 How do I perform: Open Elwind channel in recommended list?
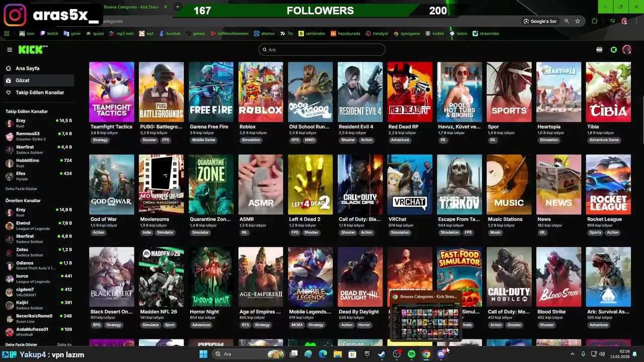pyautogui.click(x=39, y=226)
